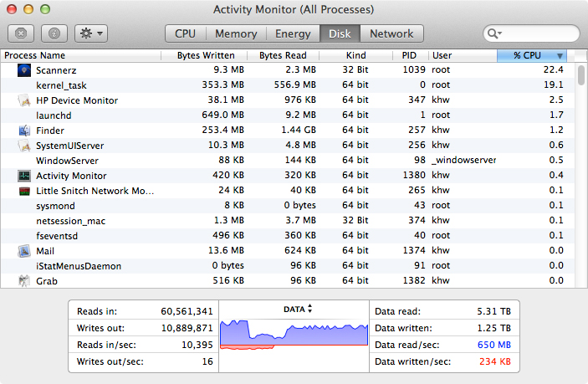
Task: Click the Reads in value 60,561,341
Action: (187, 311)
